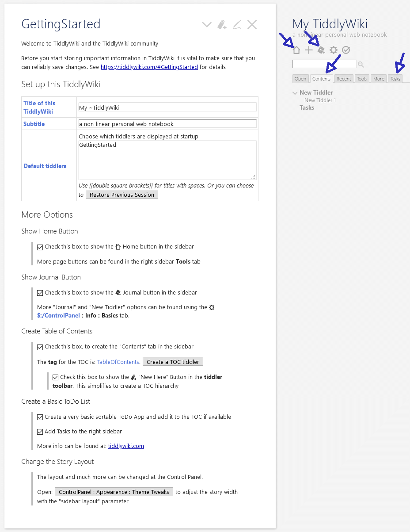Click into the Subtitle input field

[167, 124]
